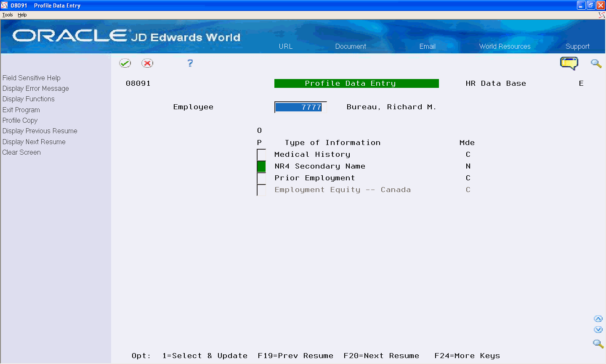This screenshot has width=606, height=364.
Task: Click the URL link in the banner
Action: tap(286, 46)
